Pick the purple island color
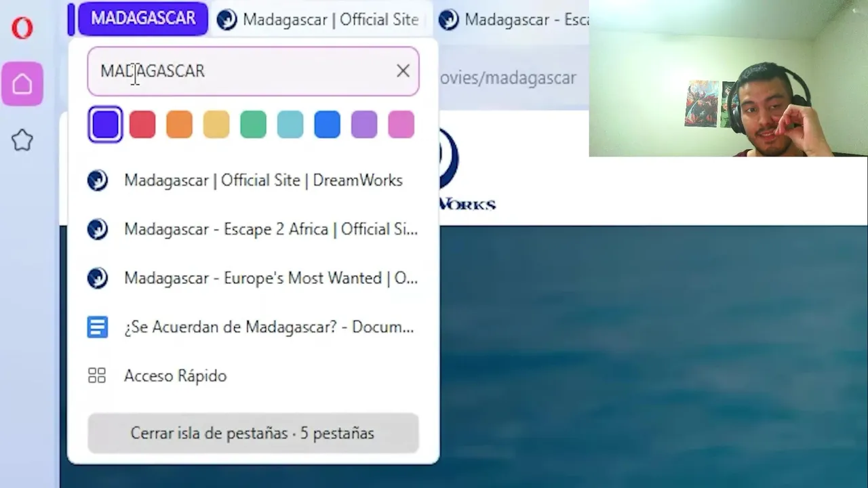 tap(364, 125)
